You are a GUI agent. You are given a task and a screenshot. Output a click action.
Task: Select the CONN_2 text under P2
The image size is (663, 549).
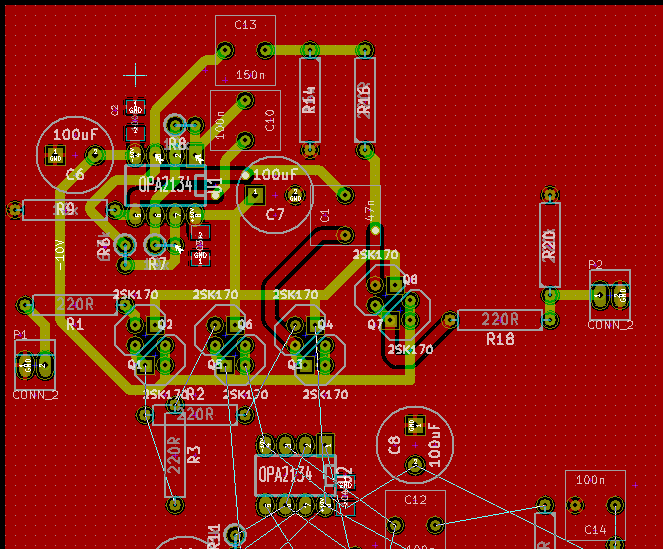(611, 325)
